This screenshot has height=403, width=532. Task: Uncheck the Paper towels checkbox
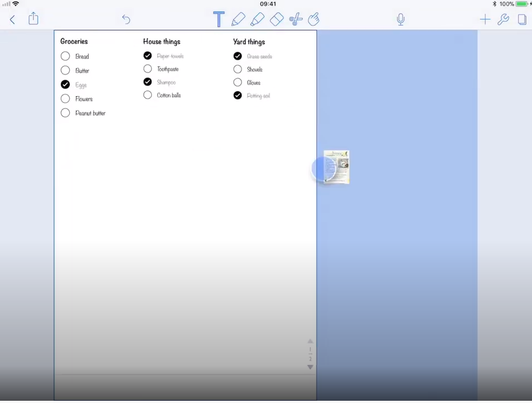148,55
